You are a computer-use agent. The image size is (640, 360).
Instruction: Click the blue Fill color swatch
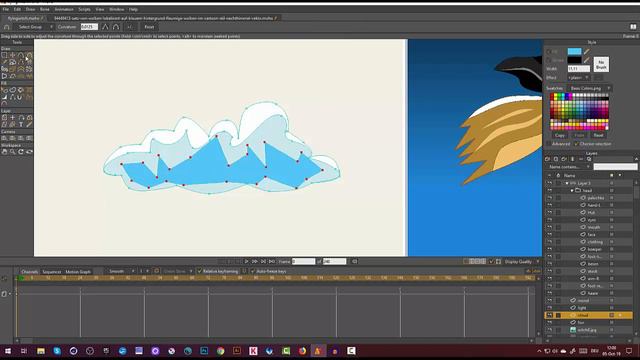[574, 51]
